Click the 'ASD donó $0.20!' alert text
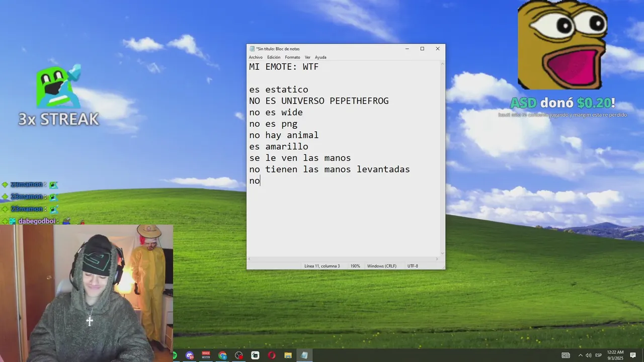This screenshot has width=644, height=362. click(562, 103)
